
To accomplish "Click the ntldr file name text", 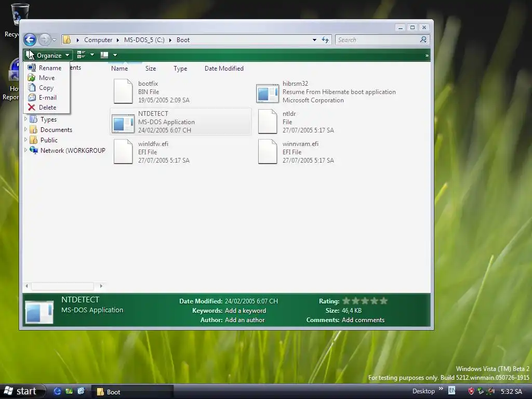I will point(289,114).
